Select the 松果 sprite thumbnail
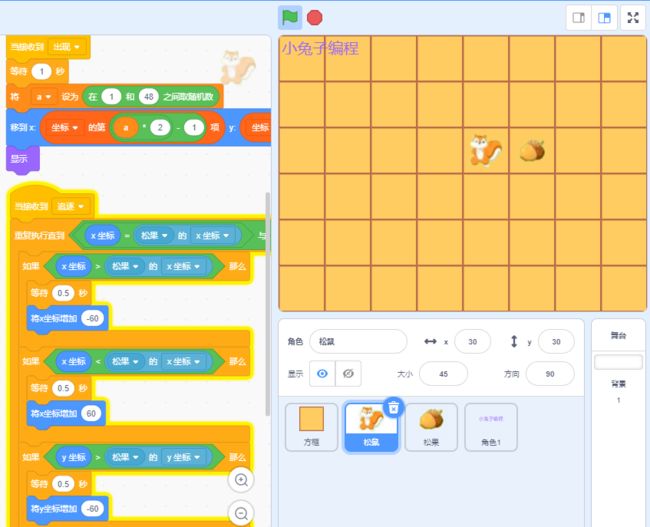This screenshot has height=527, width=650. [x=431, y=427]
